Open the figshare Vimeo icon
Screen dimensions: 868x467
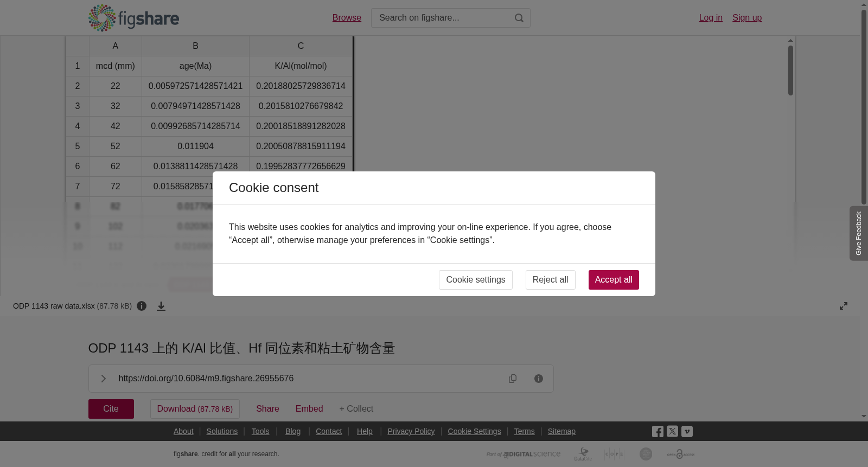pos(687,432)
